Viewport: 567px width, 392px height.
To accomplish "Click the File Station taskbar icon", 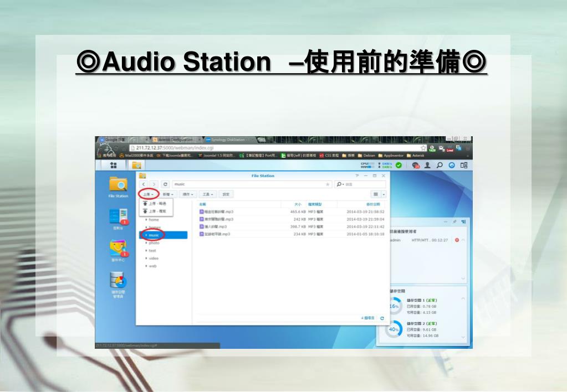I will 136,165.
